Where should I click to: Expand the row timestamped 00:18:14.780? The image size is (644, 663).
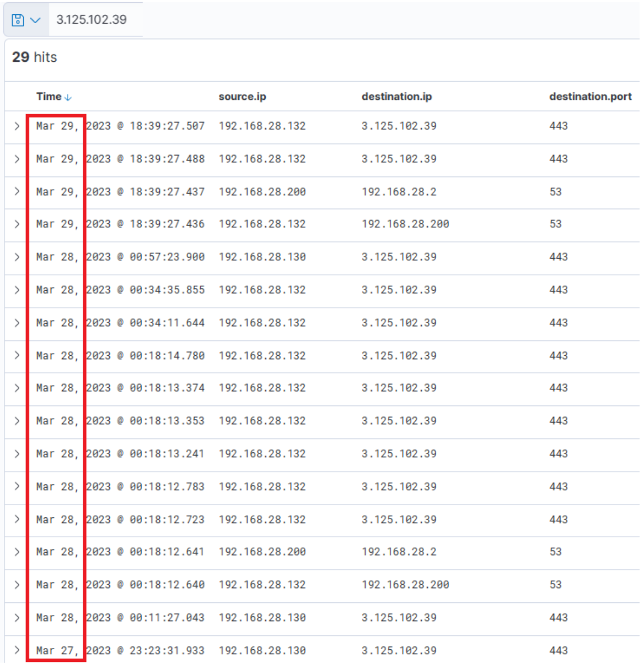tap(17, 355)
